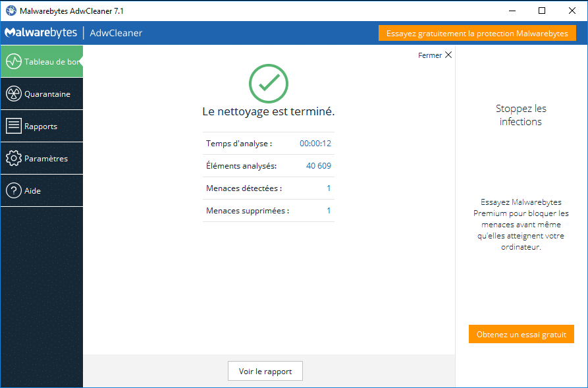Screen dimensions: 588x388
Task: Close the AdwCleaner window
Action: pos(572,11)
